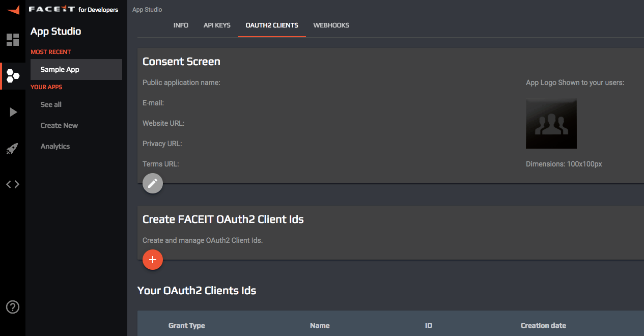This screenshot has width=644, height=336.
Task: Click 'Create and manage OAuth2 Client Ids.' text
Action: pos(203,240)
